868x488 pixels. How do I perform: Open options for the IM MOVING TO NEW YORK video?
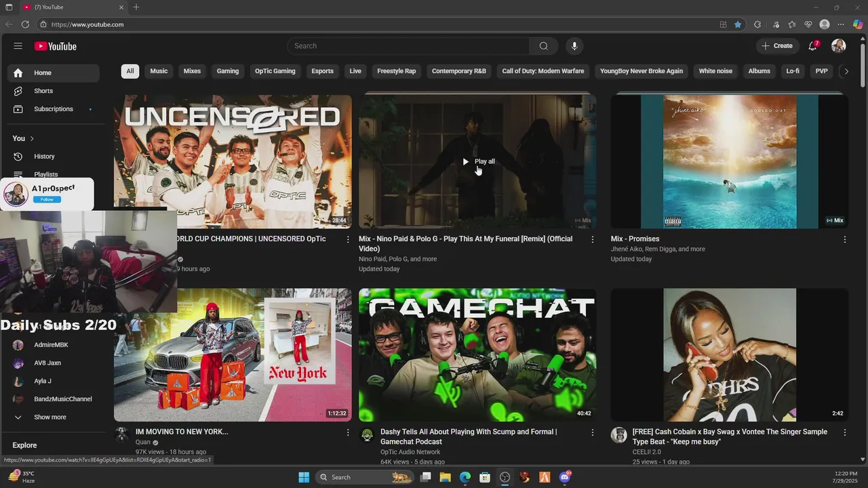(x=349, y=432)
